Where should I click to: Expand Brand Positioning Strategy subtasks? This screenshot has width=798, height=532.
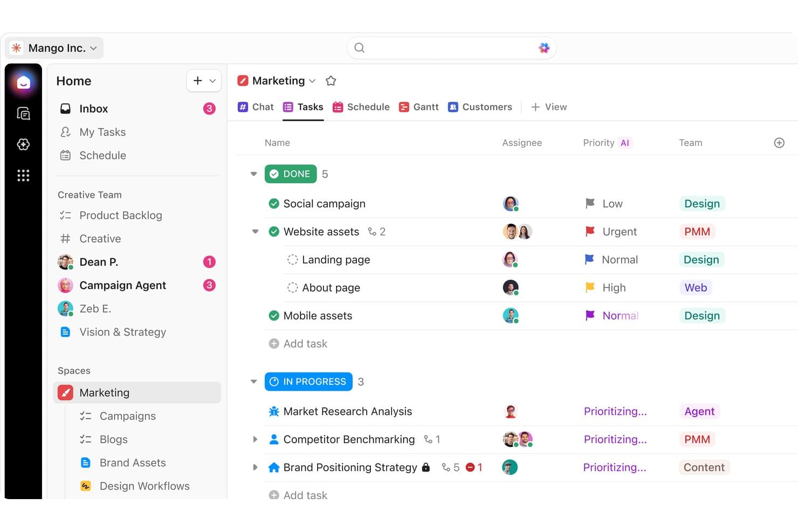click(255, 467)
